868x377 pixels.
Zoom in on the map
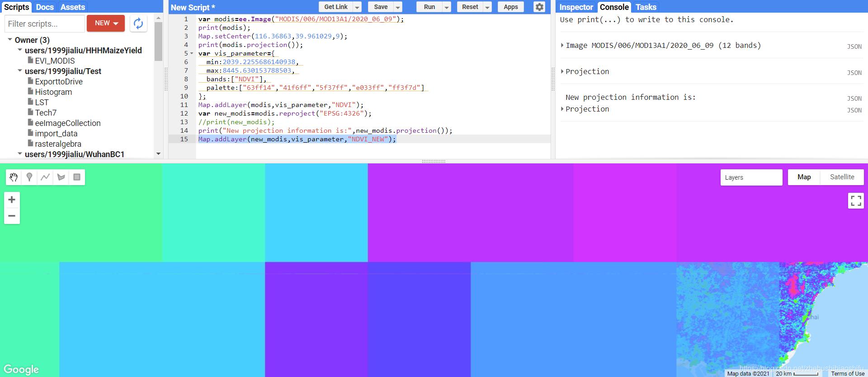(12, 200)
